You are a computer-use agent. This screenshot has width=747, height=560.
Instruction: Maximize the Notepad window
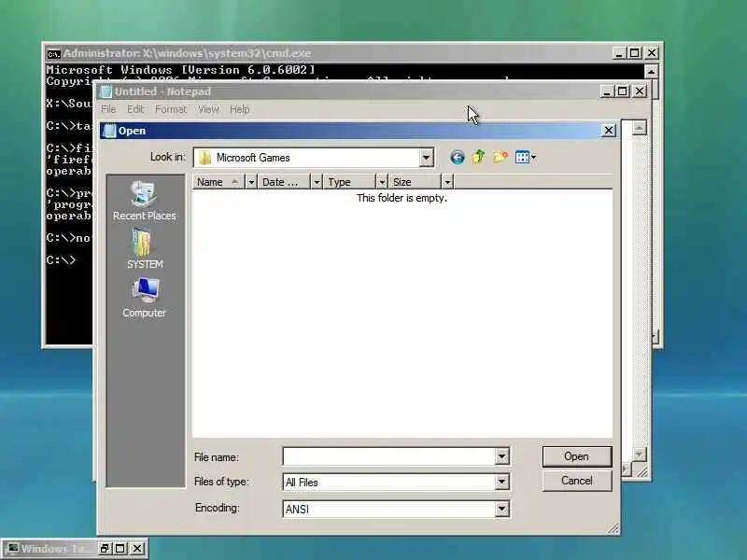point(622,91)
